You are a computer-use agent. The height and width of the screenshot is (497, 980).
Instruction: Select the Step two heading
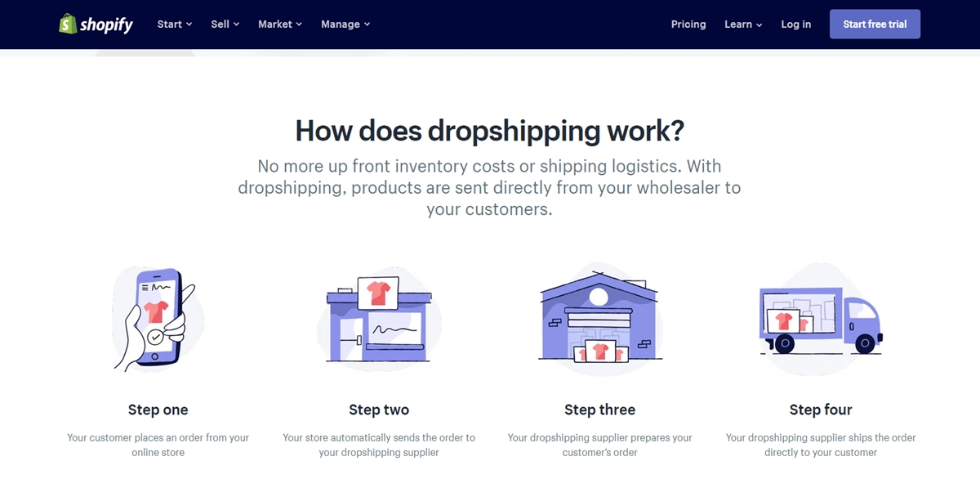(x=379, y=410)
